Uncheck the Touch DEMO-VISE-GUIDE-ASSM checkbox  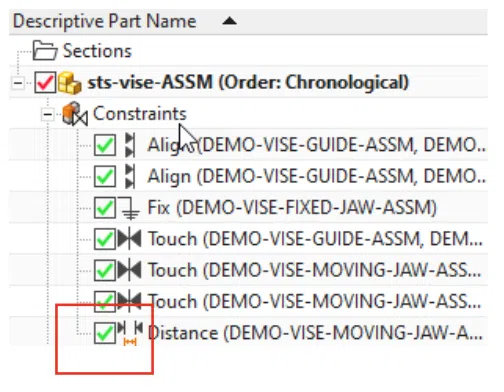coord(105,239)
